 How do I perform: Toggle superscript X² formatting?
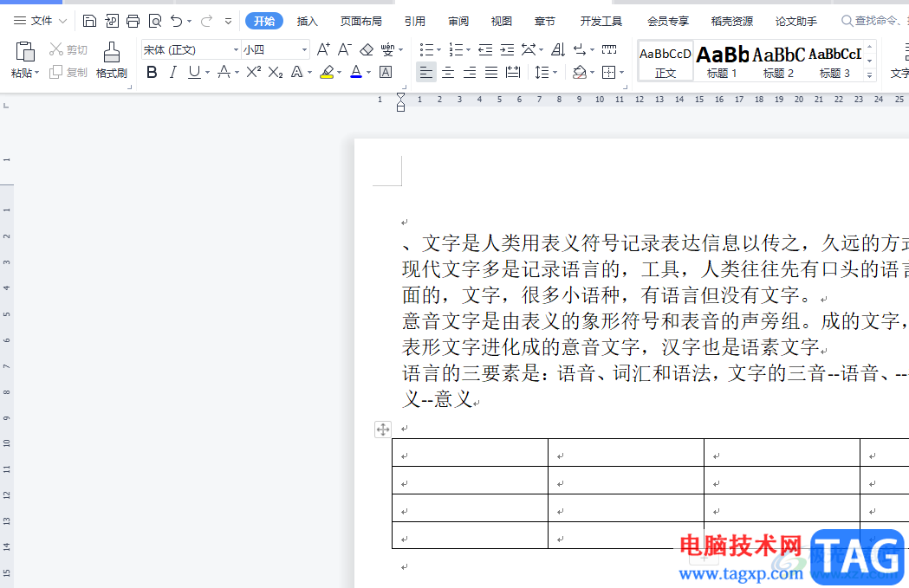253,73
